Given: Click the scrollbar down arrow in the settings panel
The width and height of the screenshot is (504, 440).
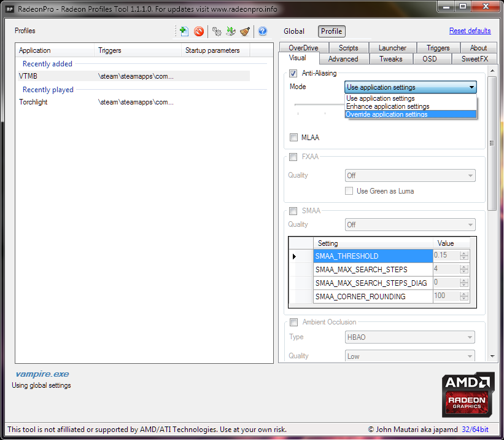Looking at the screenshot, I should (x=492, y=356).
